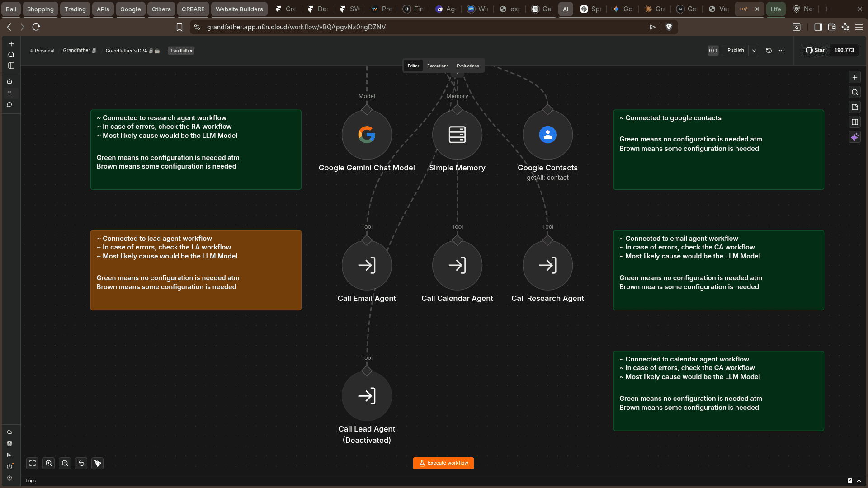Zoom out on the workflow canvas
The image size is (868, 488).
tap(65, 463)
